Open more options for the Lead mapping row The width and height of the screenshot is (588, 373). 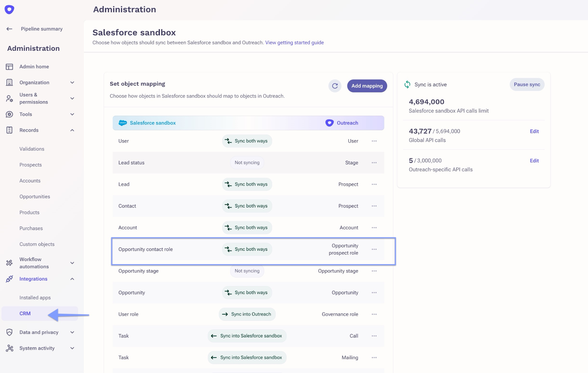pyautogui.click(x=374, y=184)
